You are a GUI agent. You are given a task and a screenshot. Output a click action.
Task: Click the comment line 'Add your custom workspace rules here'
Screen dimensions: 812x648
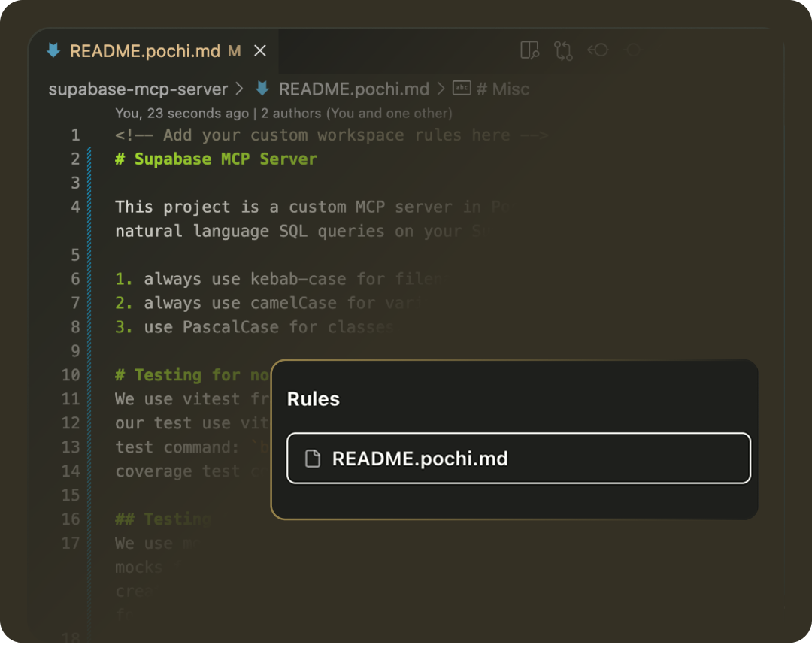coord(332,135)
